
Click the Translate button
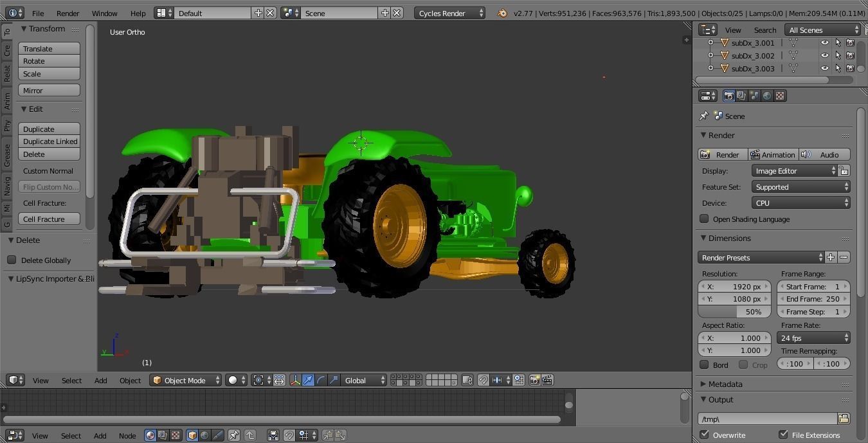(x=49, y=48)
